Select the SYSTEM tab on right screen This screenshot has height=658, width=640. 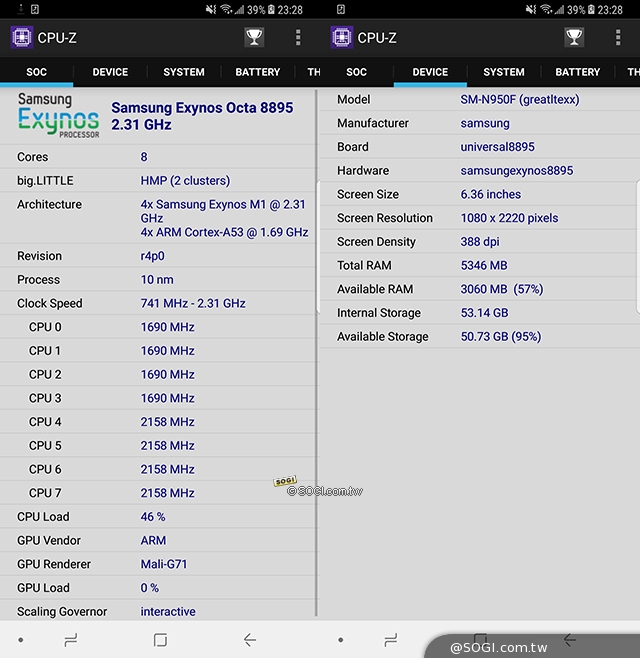tap(504, 72)
